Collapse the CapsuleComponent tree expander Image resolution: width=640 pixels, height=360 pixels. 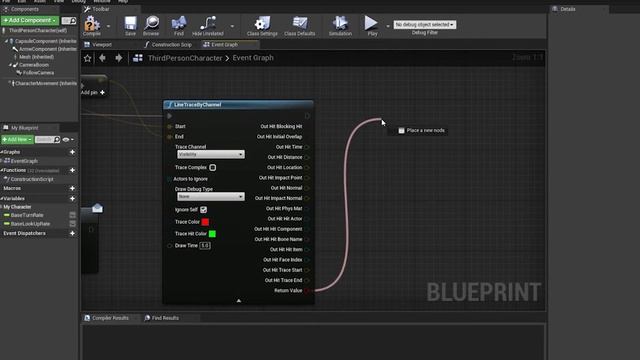pos(6,41)
